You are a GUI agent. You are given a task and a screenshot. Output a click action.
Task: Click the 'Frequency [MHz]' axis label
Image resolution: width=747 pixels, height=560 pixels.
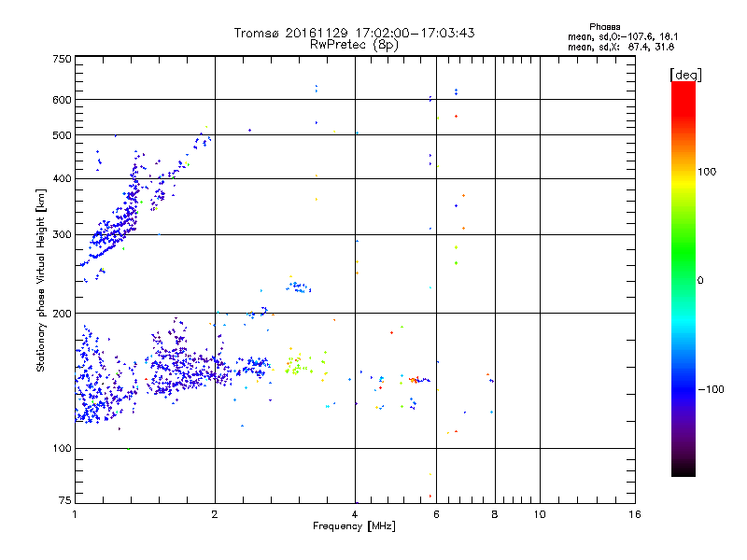[354, 526]
